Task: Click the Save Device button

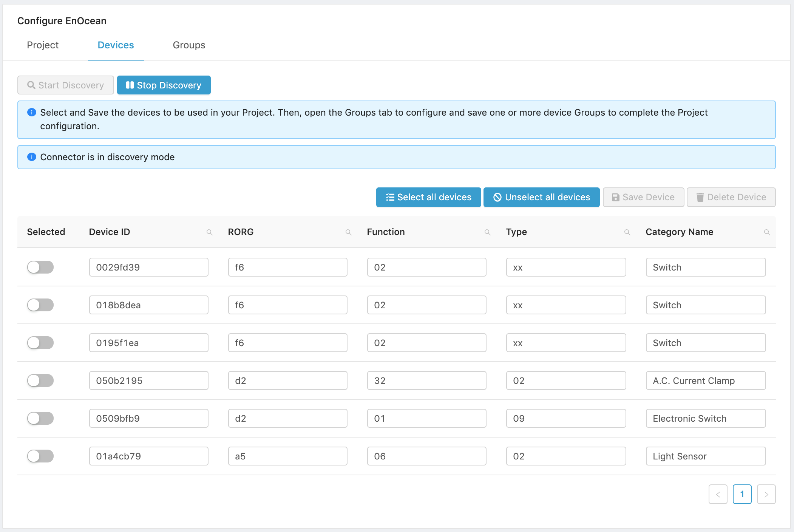Action: (x=643, y=197)
